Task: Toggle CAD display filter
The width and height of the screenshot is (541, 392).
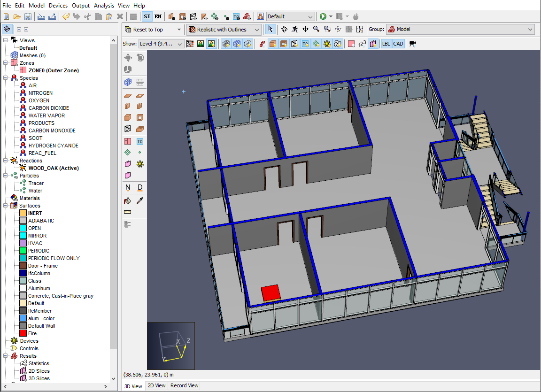Action: click(x=398, y=44)
